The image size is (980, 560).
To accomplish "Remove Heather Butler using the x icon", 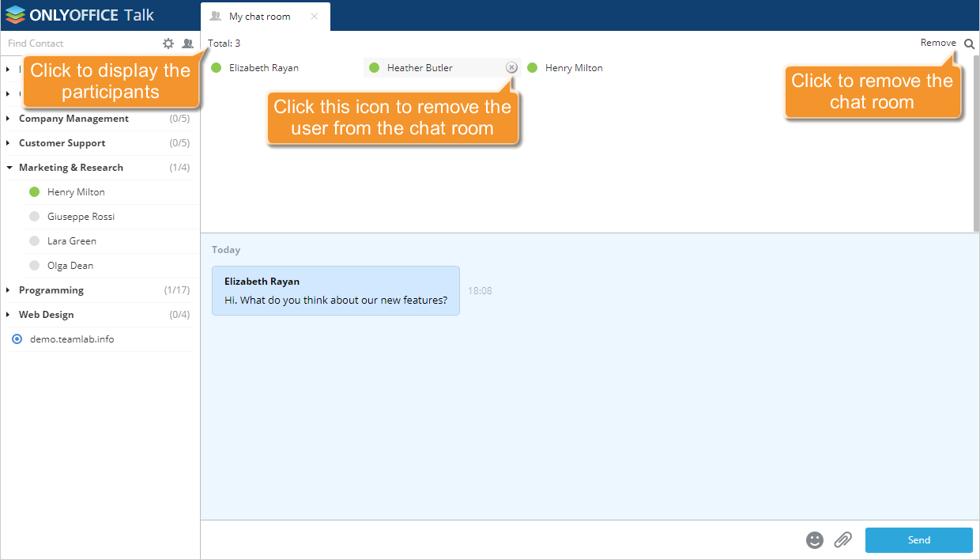I will pyautogui.click(x=511, y=67).
